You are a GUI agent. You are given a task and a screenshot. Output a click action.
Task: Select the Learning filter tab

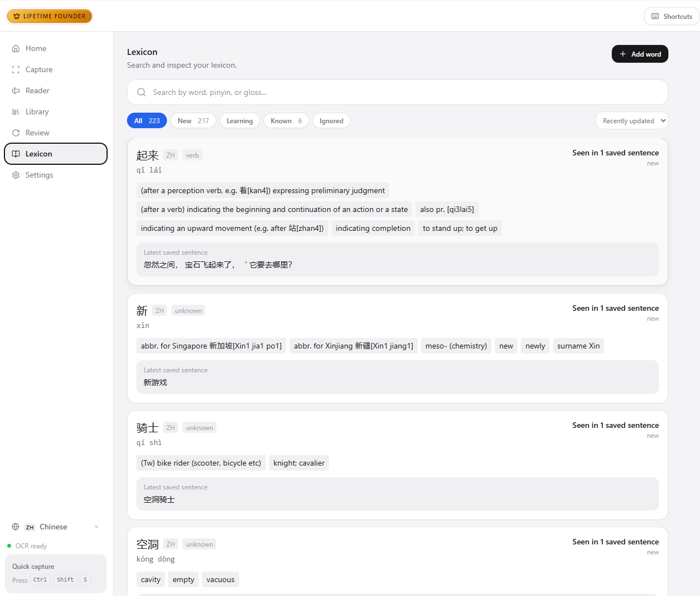(240, 120)
